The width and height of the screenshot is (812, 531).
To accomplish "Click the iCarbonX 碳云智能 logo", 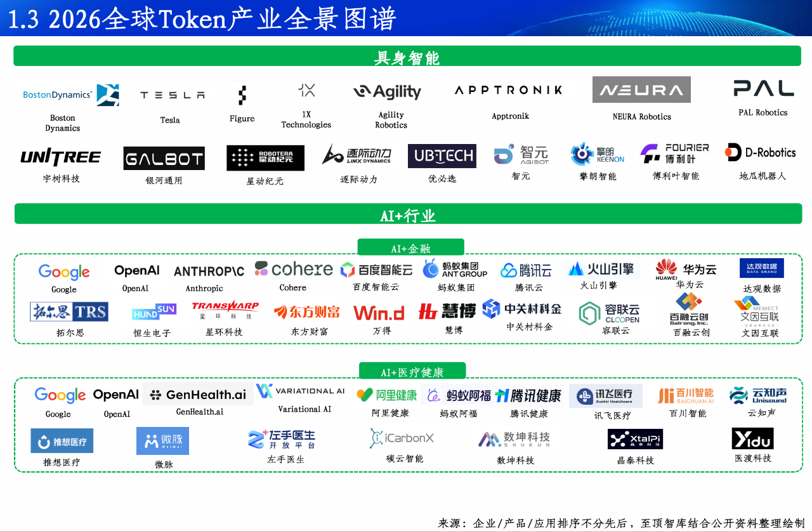I will (402, 438).
